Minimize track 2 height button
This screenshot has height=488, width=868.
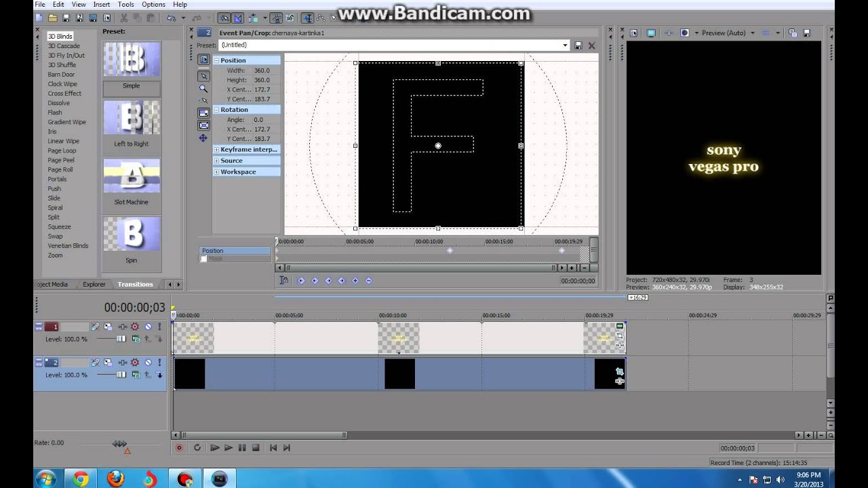point(39,360)
